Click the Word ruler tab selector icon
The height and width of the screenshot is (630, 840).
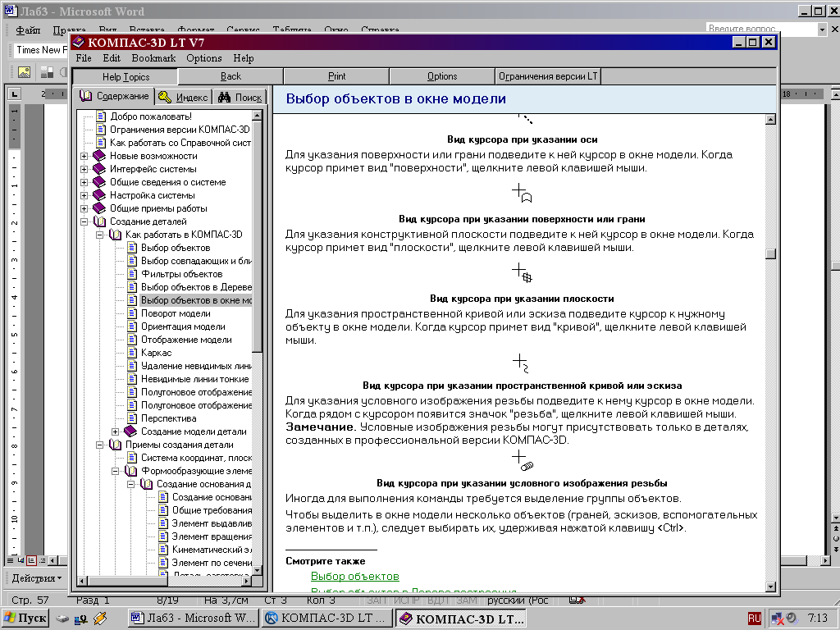(x=14, y=94)
